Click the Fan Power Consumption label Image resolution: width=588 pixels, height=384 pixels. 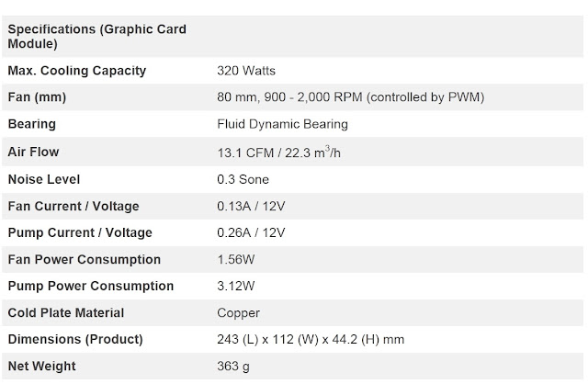[84, 260]
